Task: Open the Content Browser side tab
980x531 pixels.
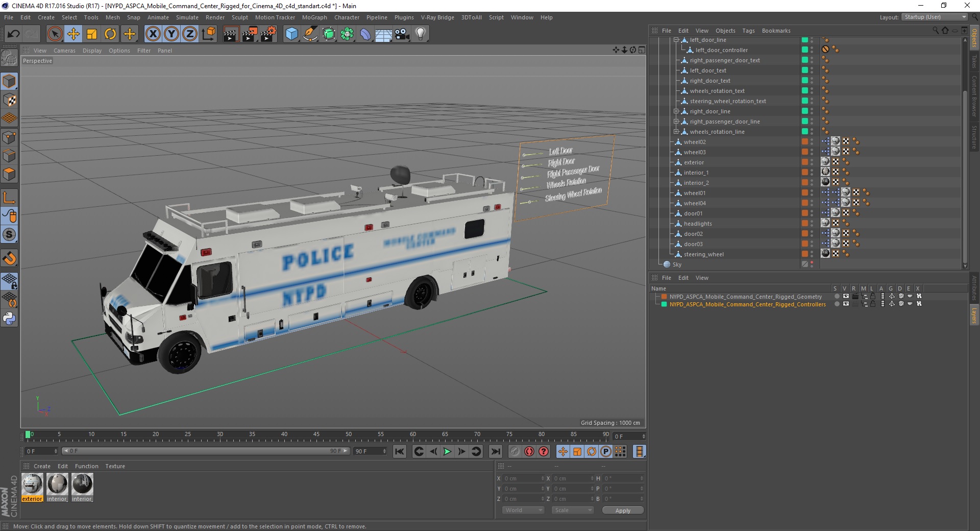Action: (974, 96)
